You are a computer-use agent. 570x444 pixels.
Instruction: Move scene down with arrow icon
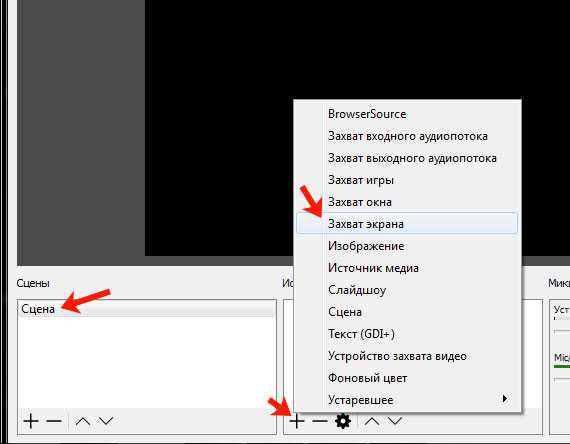click(x=106, y=421)
